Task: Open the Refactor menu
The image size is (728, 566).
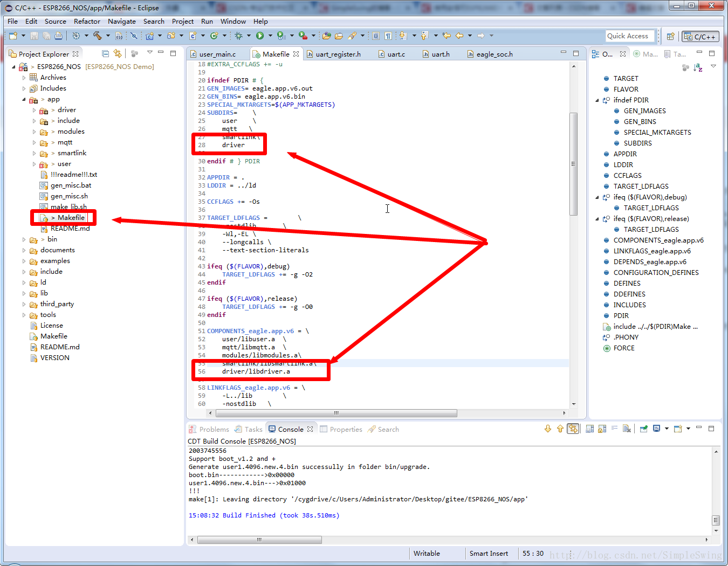Action: pyautogui.click(x=87, y=21)
